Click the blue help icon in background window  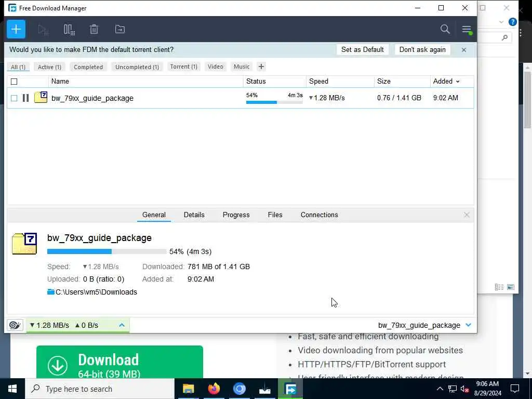[512, 22]
